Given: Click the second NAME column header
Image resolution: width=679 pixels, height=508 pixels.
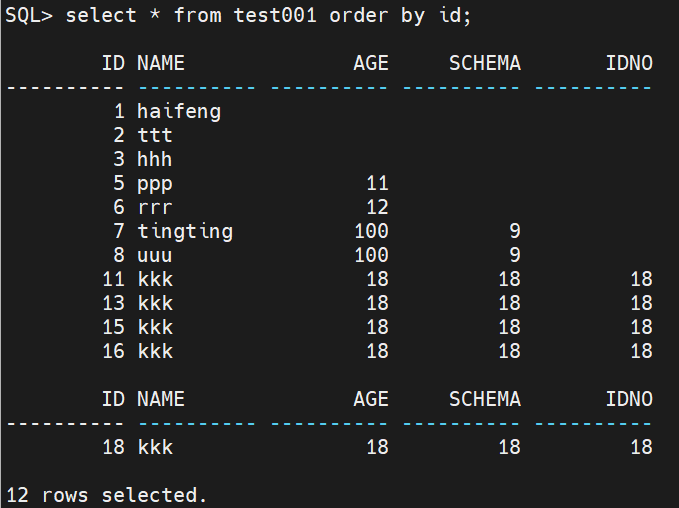Looking at the screenshot, I should [x=161, y=399].
